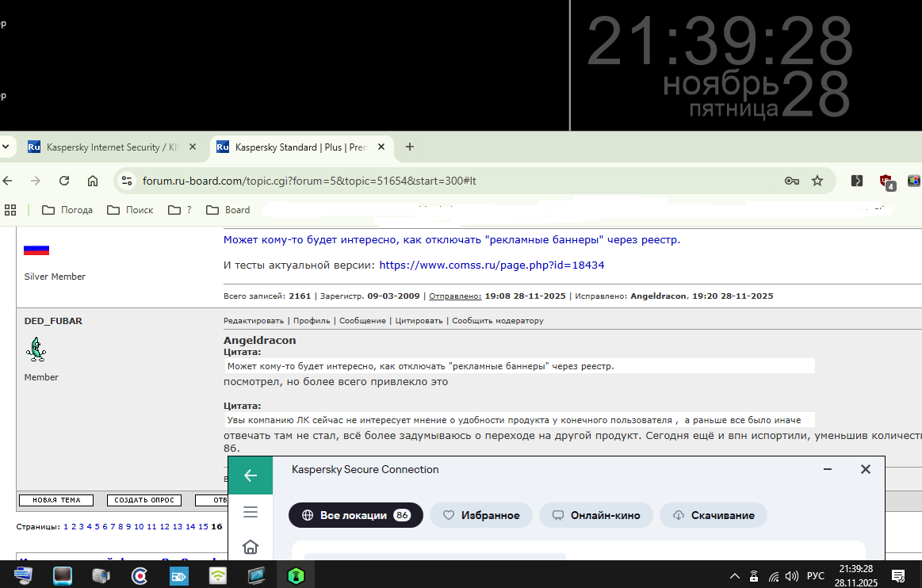Open the comss.ru page link
This screenshot has width=922, height=588.
[492, 265]
